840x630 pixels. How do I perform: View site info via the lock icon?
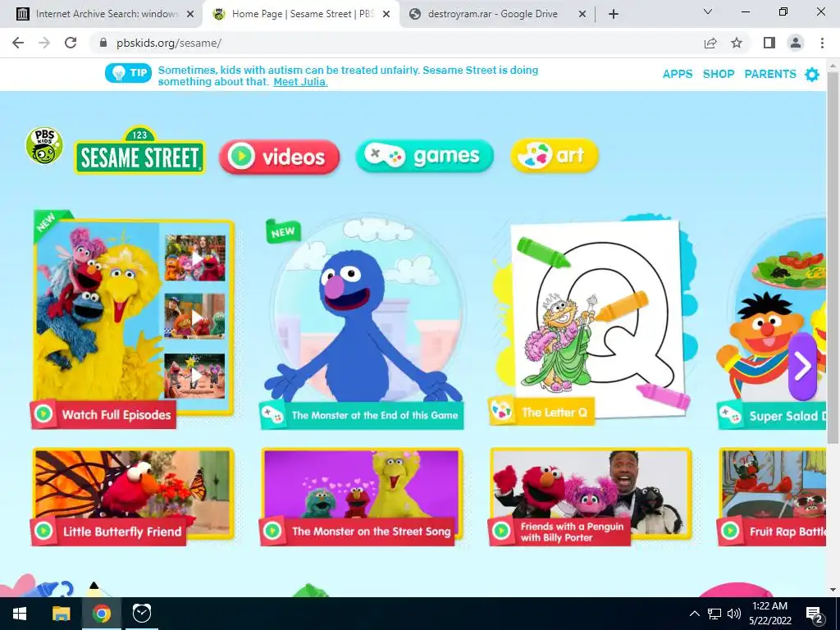click(x=103, y=43)
